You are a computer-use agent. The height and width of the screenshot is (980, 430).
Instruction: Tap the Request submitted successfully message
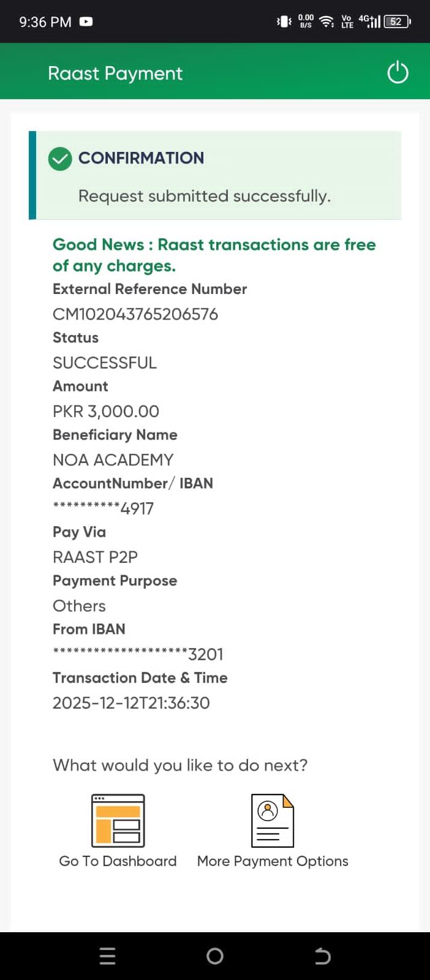point(204,196)
